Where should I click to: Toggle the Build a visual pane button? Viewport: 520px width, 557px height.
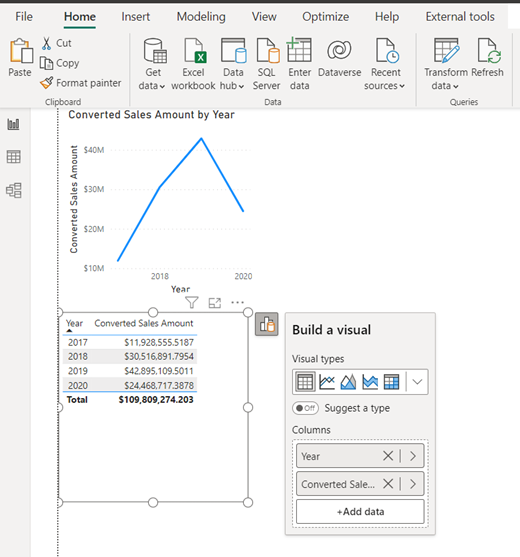point(266,324)
